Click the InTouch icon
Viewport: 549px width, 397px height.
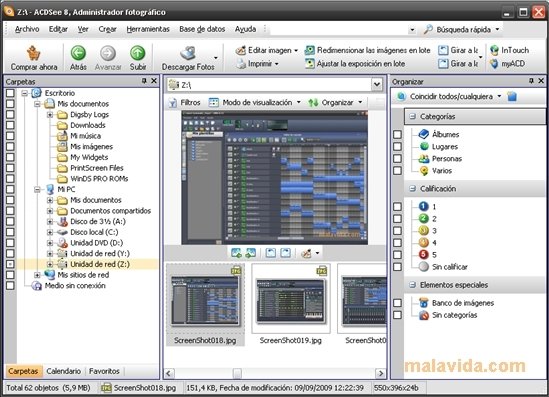pyautogui.click(x=494, y=50)
